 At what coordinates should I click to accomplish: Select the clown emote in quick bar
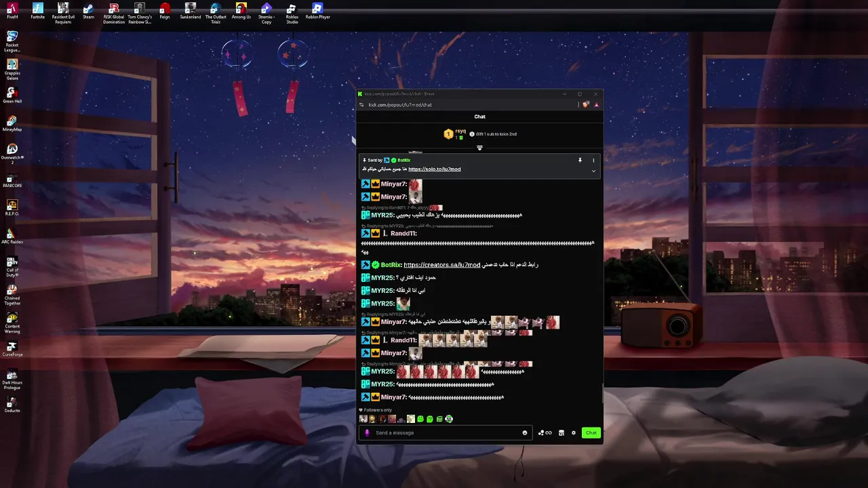coord(449,419)
